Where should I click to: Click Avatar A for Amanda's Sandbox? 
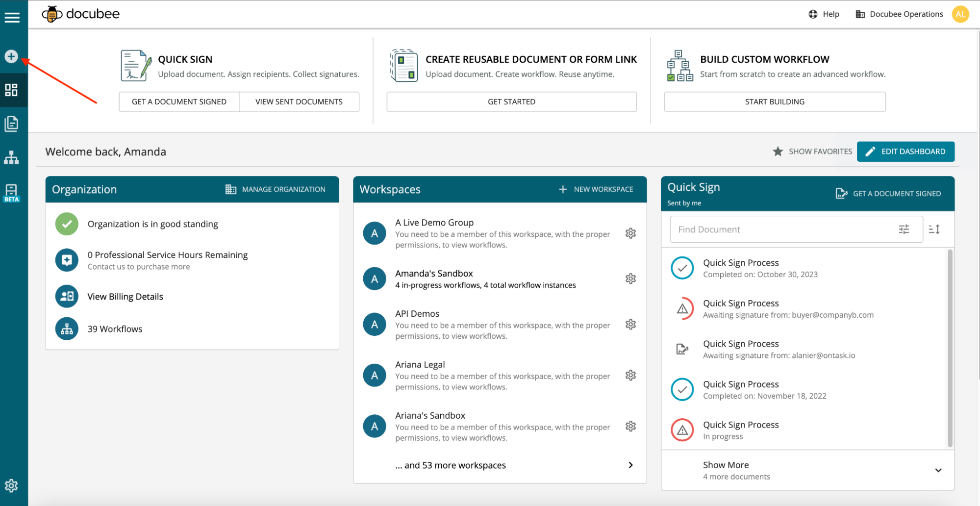(x=375, y=279)
